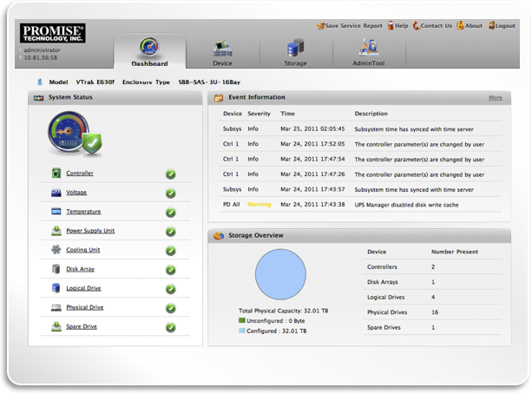
Task: Click the blue Configured legend swatch
Action: point(242,331)
